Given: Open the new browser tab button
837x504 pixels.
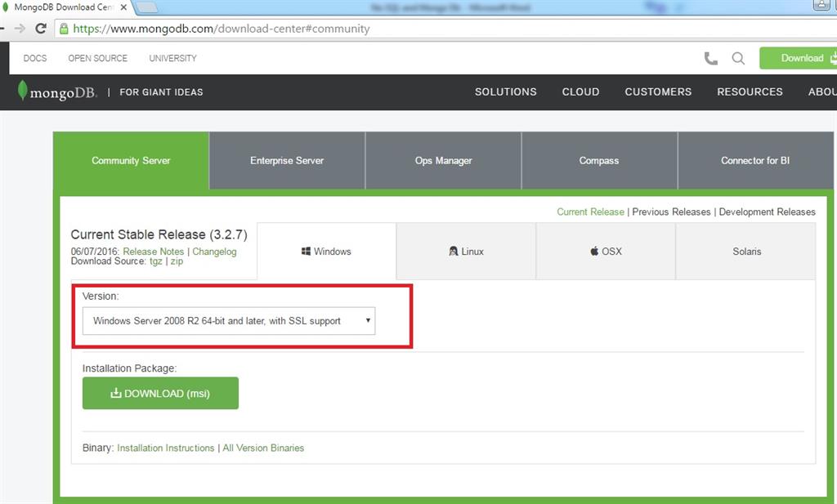Looking at the screenshot, I should (147, 7).
